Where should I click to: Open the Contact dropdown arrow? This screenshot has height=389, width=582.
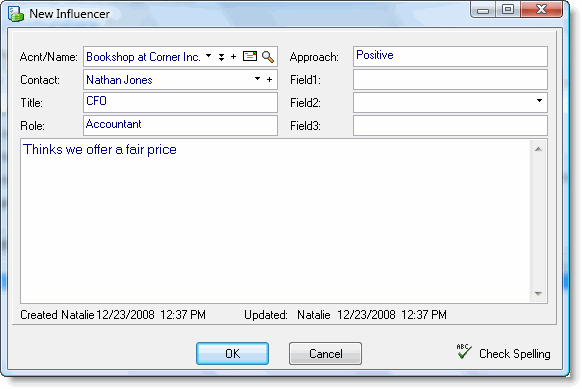[257, 79]
